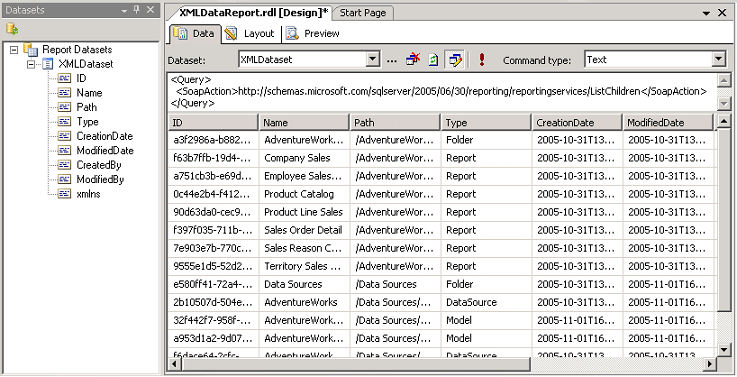The image size is (737, 377).
Task: Open the Command type dropdown arrow
Action: coord(718,59)
